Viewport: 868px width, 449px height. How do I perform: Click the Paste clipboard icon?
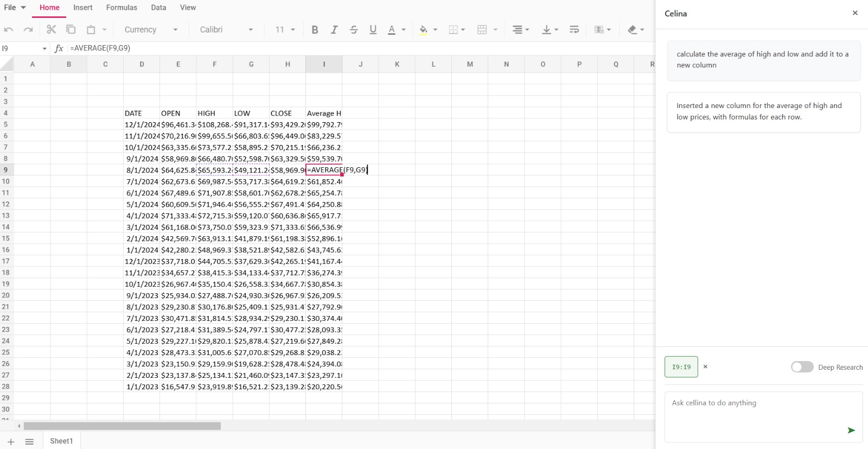(x=91, y=30)
